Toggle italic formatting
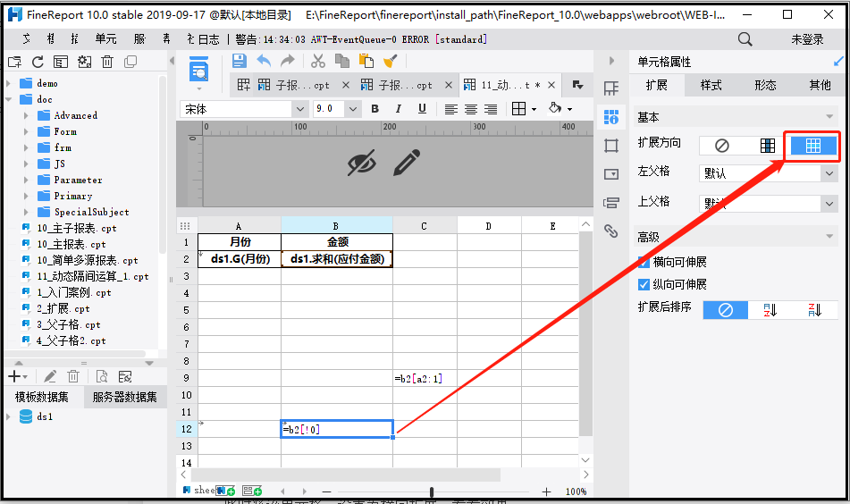 [x=399, y=109]
